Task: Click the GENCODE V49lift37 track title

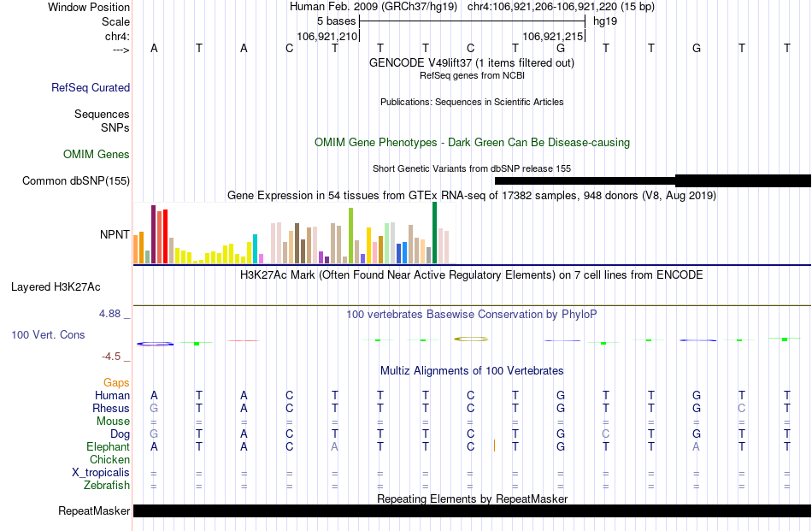Action: (x=472, y=62)
